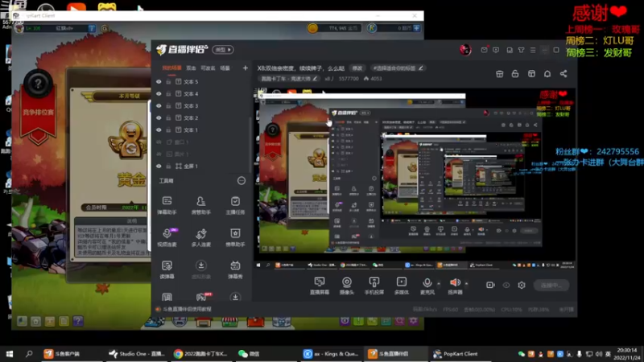644x362 pixels.
Task: Expand the speaker volume arrow
Action: (x=466, y=284)
